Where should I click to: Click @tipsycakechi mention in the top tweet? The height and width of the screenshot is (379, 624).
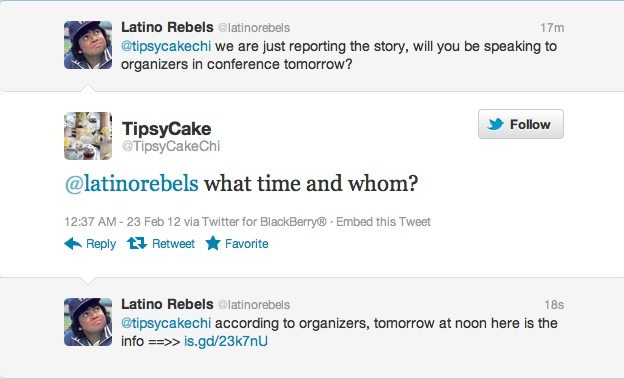tap(166, 47)
